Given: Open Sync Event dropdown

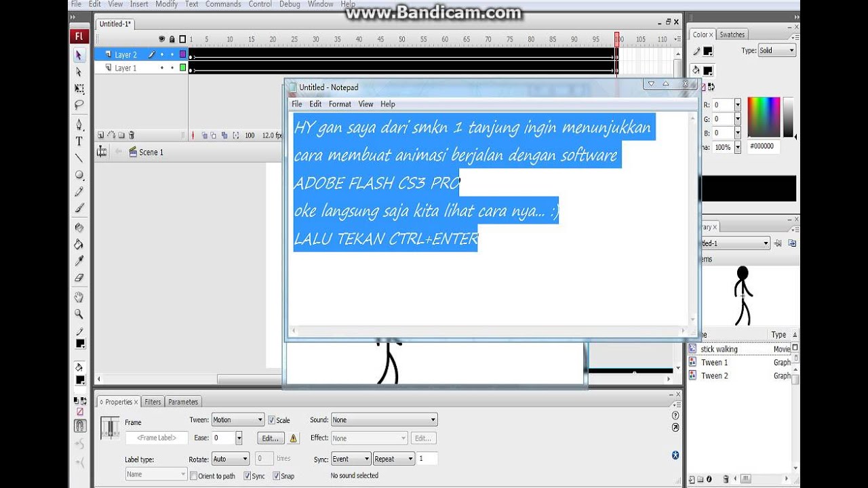Looking at the screenshot, I should (x=351, y=459).
